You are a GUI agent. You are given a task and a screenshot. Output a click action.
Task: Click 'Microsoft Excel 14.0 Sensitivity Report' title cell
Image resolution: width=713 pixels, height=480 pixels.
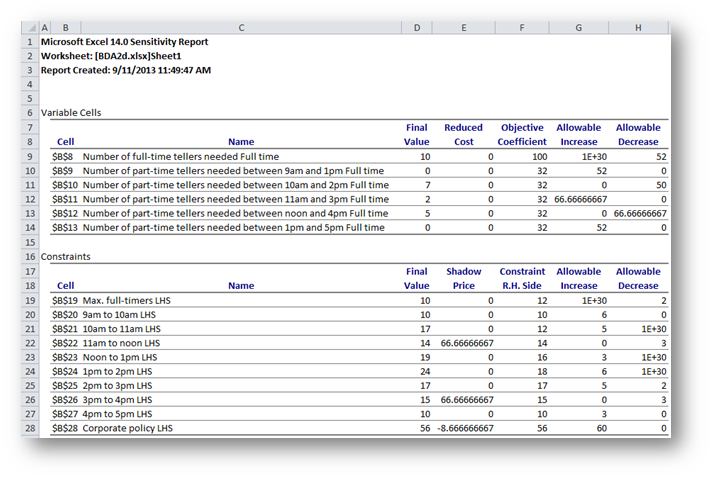[125, 42]
